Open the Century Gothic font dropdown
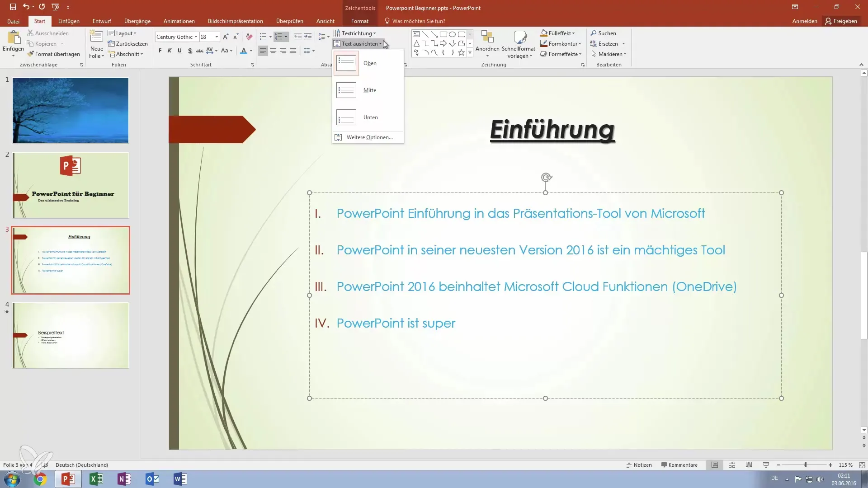This screenshot has height=488, width=868. tap(196, 37)
